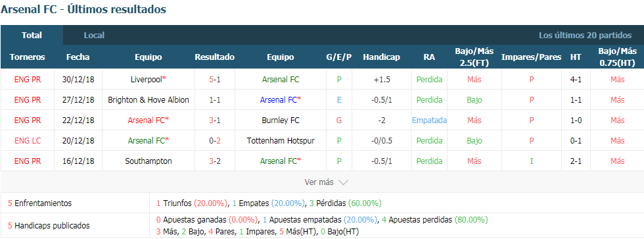The image size is (644, 239).
Task: Click the 3-2 Southampton result
Action: point(214,161)
